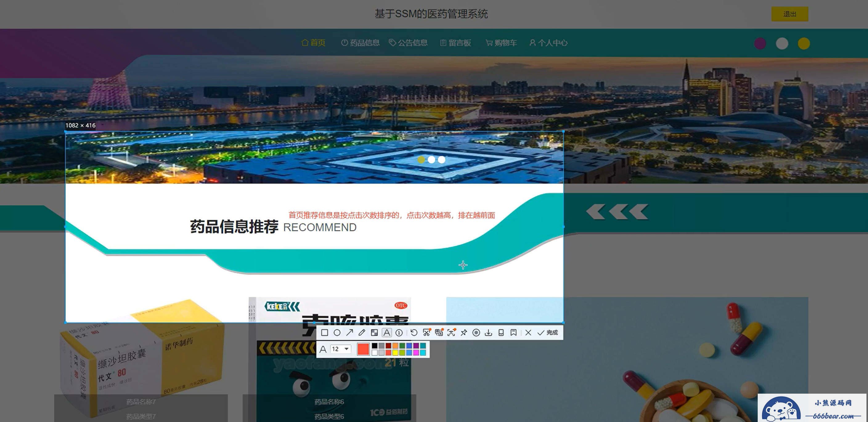The image size is (868, 422).
Task: Send screenshot to phone icon
Action: tap(501, 333)
